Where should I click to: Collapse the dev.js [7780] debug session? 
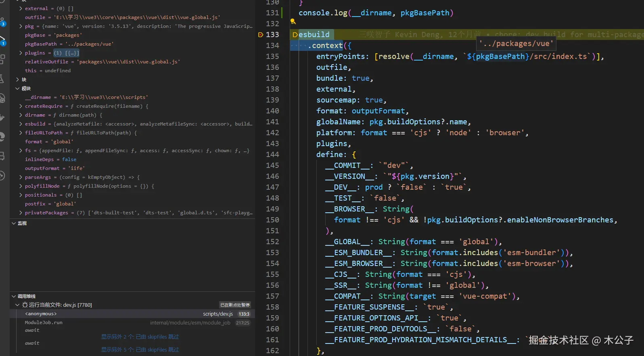[x=17, y=305]
